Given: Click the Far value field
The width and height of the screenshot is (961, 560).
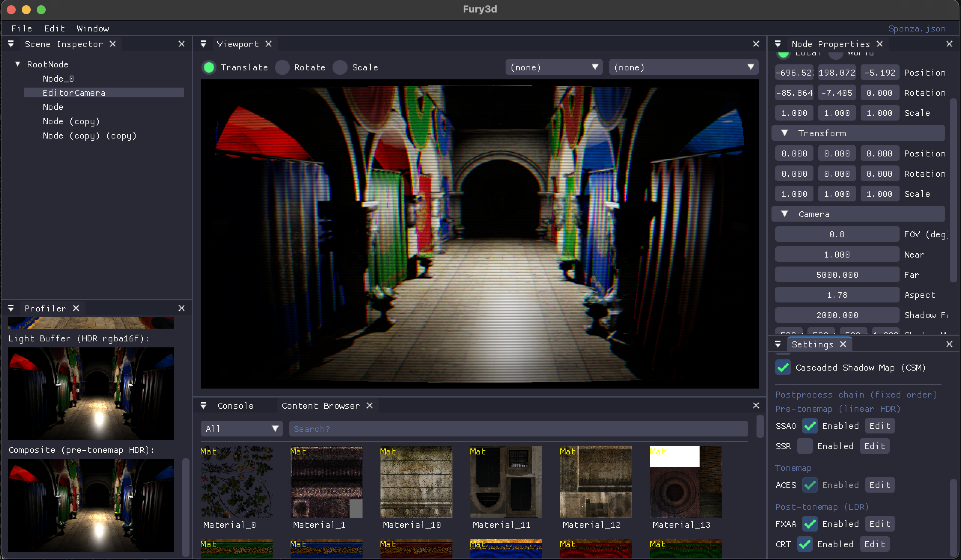Looking at the screenshot, I should point(837,275).
